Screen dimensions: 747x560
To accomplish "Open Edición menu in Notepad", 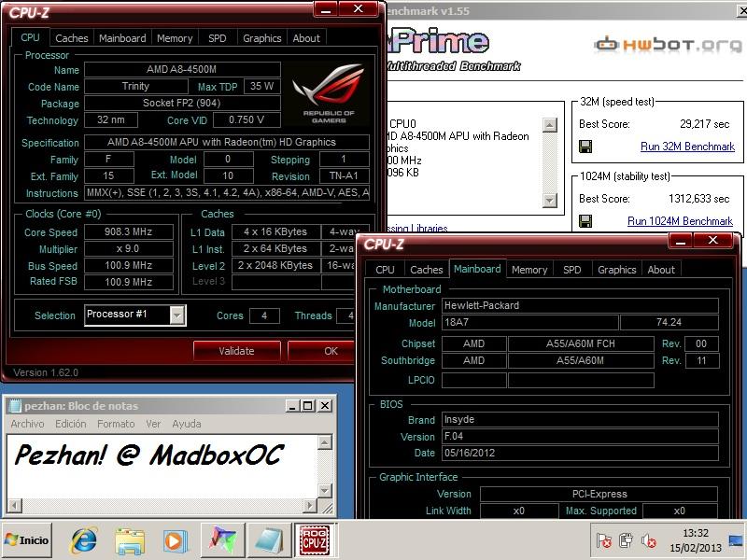I will [x=71, y=424].
